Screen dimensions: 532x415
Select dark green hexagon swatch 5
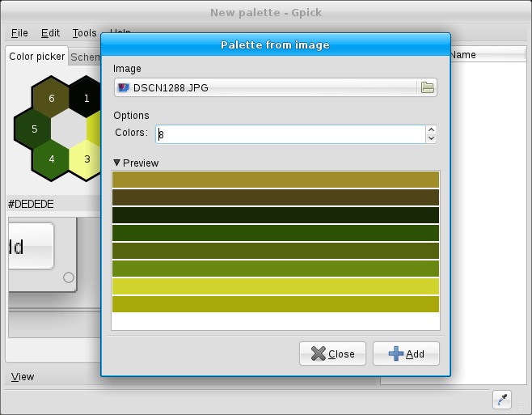(x=34, y=129)
